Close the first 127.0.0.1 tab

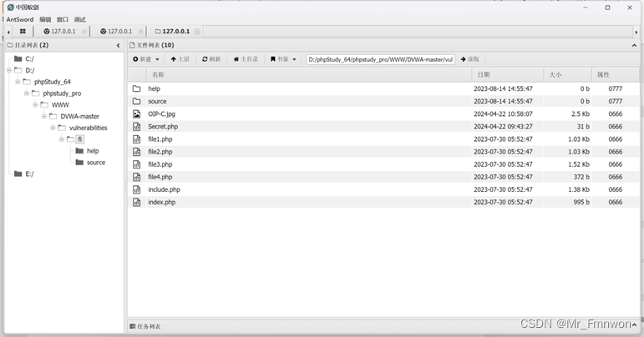tap(84, 32)
